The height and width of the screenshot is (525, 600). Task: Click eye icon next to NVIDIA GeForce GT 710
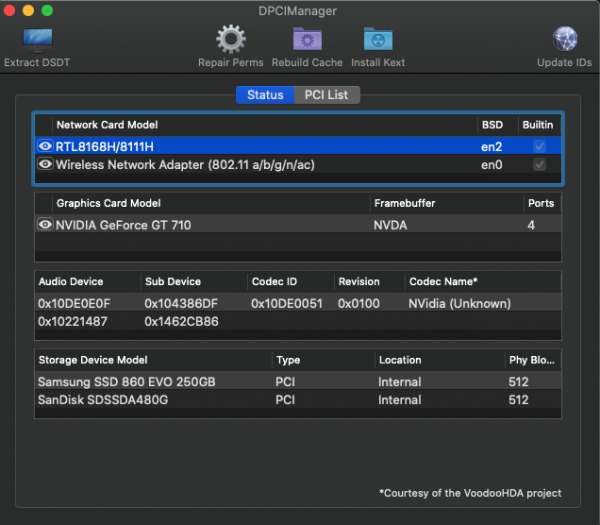tap(45, 225)
